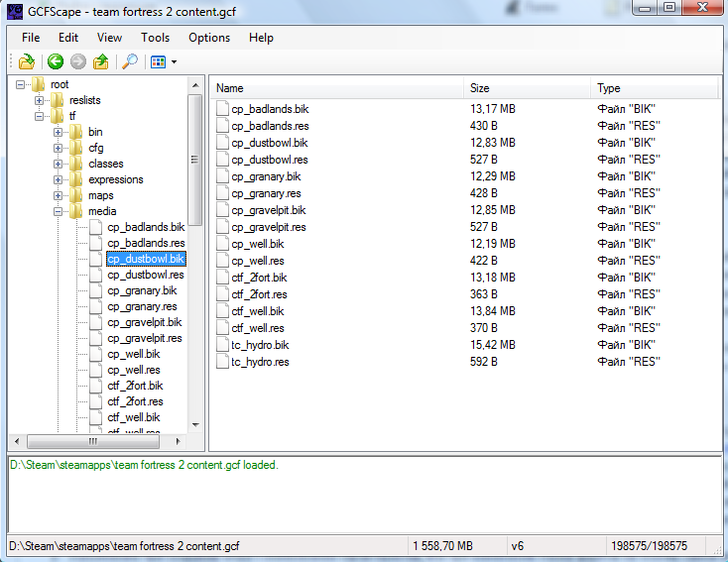The width and height of the screenshot is (728, 562).
Task: Open the Search magnifier tool
Action: point(129,62)
